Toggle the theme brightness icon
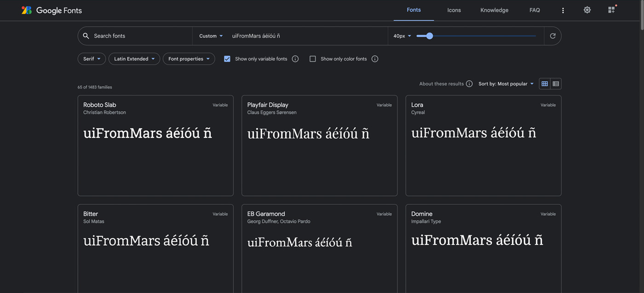The width and height of the screenshot is (644, 293). (x=587, y=10)
